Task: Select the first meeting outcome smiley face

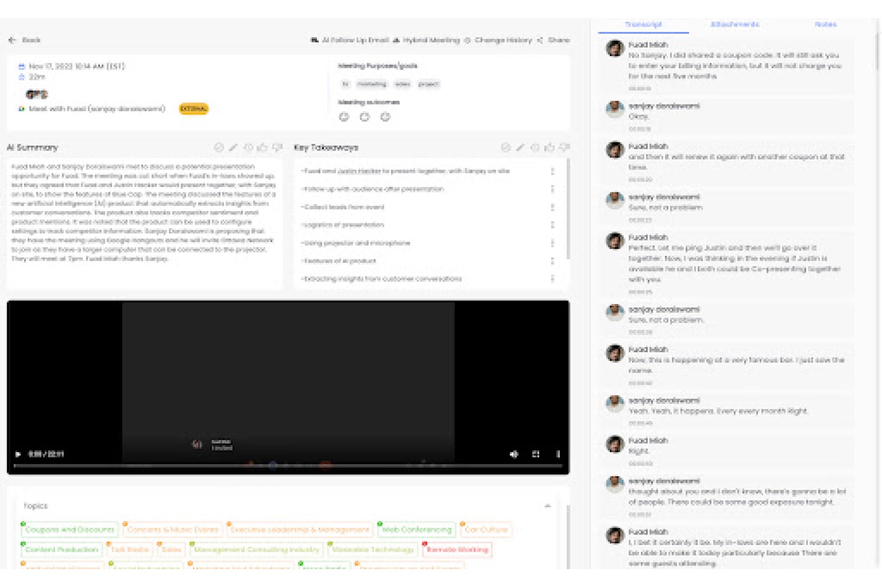Action: click(344, 116)
